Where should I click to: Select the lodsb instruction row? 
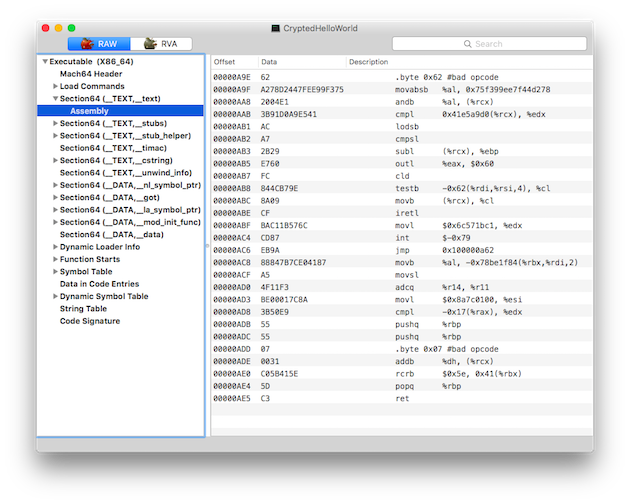pyautogui.click(x=402, y=127)
